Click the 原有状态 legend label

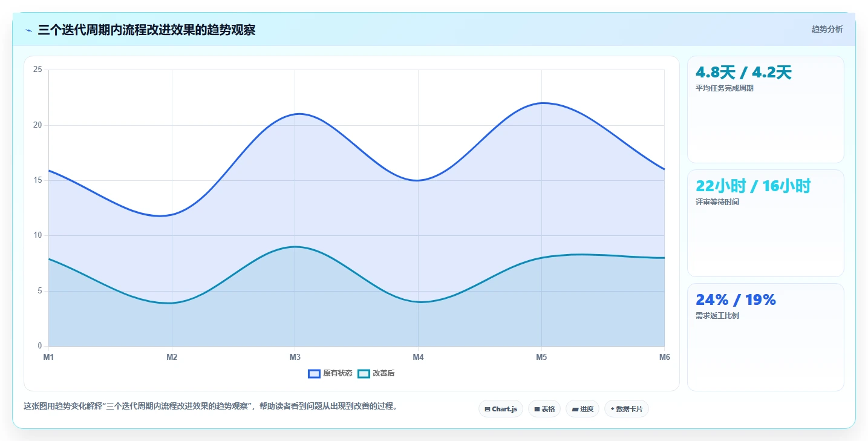point(338,374)
